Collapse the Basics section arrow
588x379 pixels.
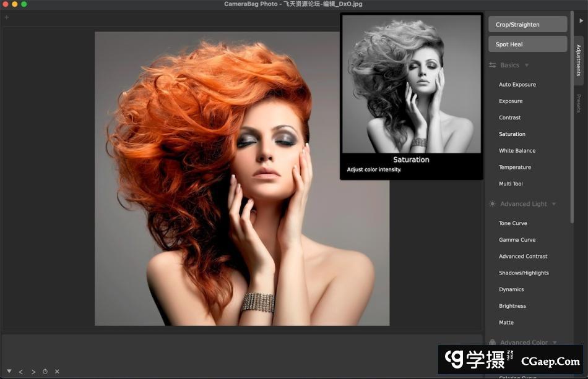527,66
